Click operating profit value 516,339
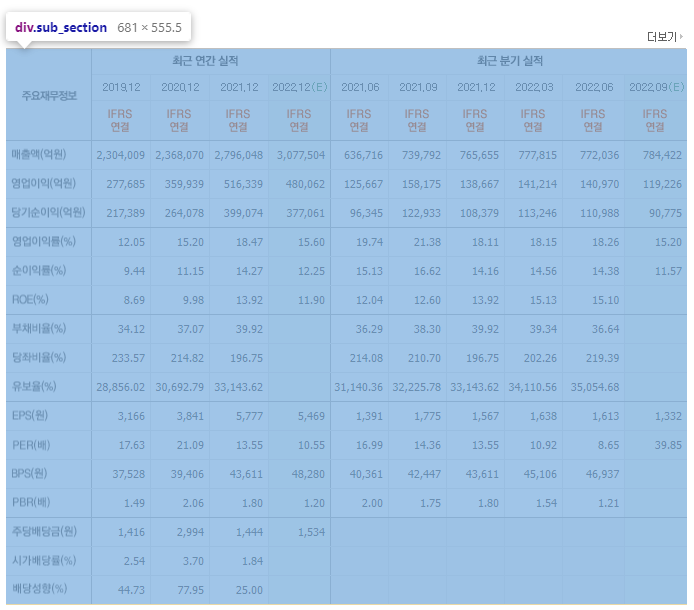Image resolution: width=694 pixels, height=610 pixels. 243,184
